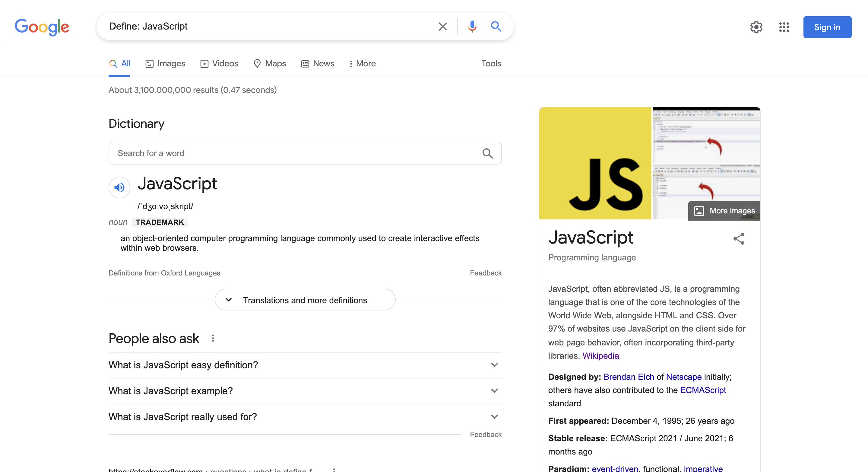Open the Google apps grid icon
The width and height of the screenshot is (868, 472).
point(784,27)
